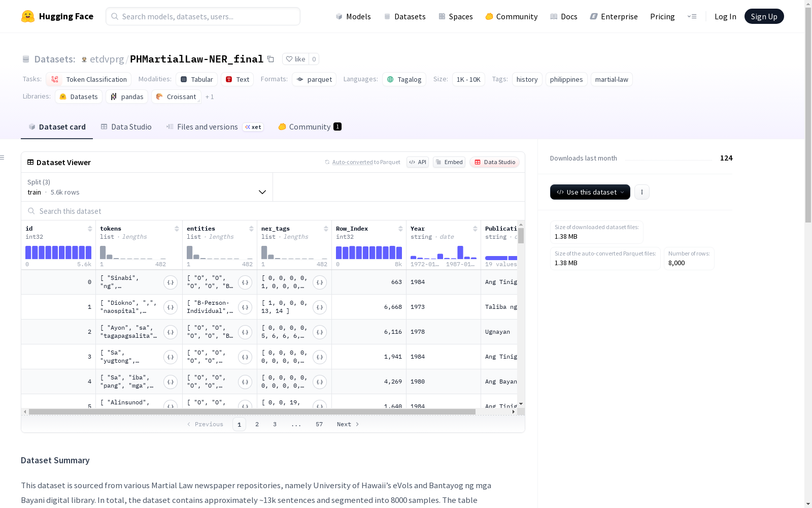812x508 pixels.
Task: Click the parquet format tag
Action: (314, 79)
